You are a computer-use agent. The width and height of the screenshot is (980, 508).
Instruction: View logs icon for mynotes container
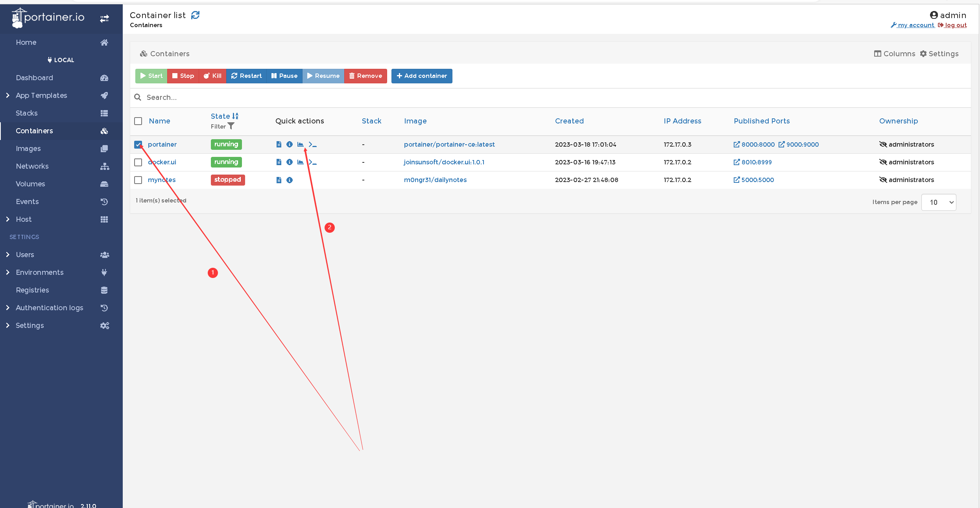(279, 180)
